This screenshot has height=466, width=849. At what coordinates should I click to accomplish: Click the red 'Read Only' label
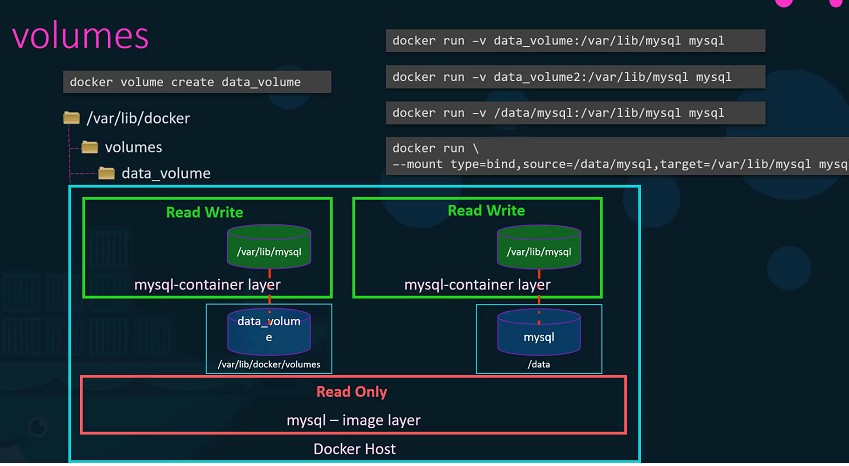tap(351, 391)
